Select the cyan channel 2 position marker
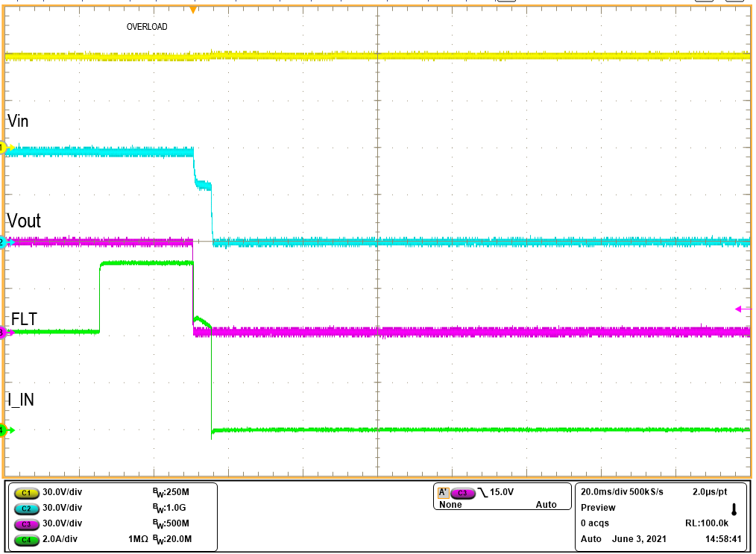The height and width of the screenshot is (554, 756). (x=5, y=241)
